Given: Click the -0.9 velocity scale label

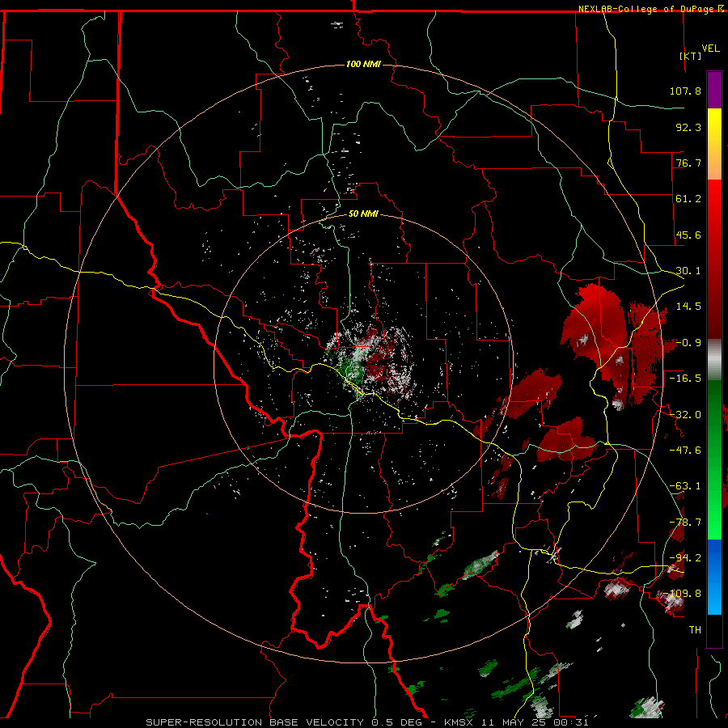Looking at the screenshot, I should pos(688,343).
